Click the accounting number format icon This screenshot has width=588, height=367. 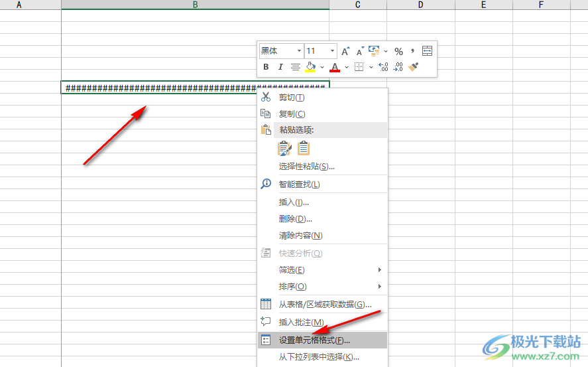click(x=374, y=51)
